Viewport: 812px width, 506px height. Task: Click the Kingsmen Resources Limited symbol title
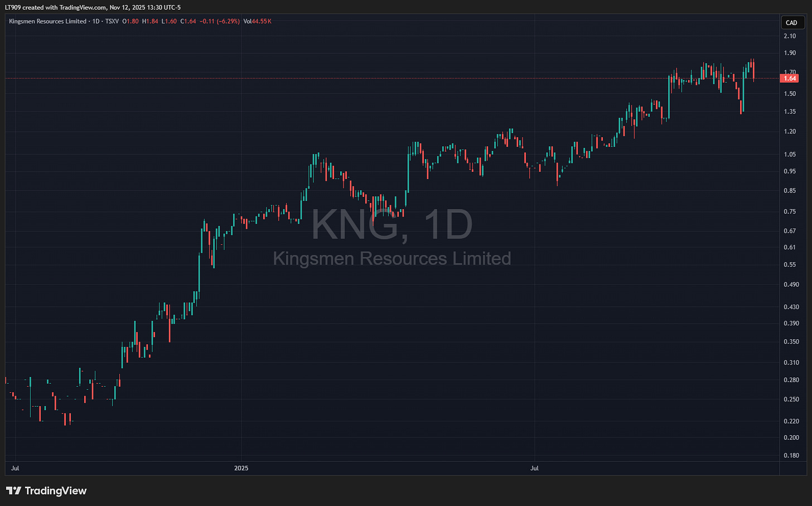pyautogui.click(x=48, y=21)
